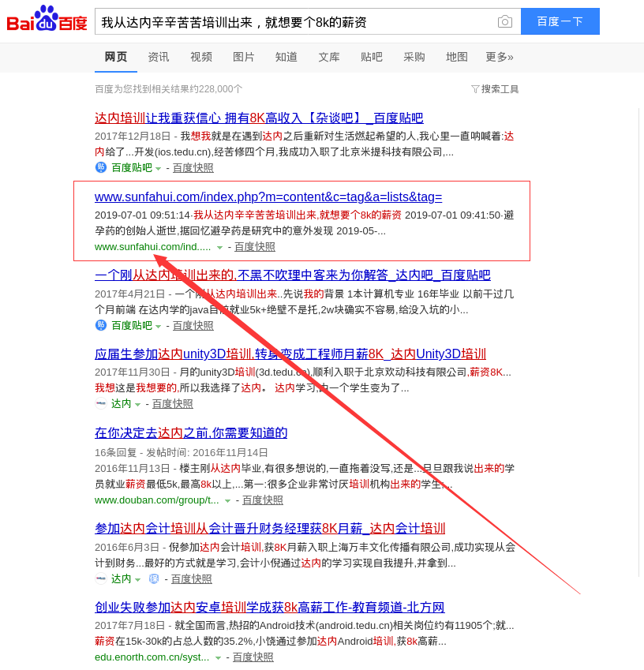Open result 参加达内会计培训从会计晋升财务经理
644x670 pixels.
point(270,528)
